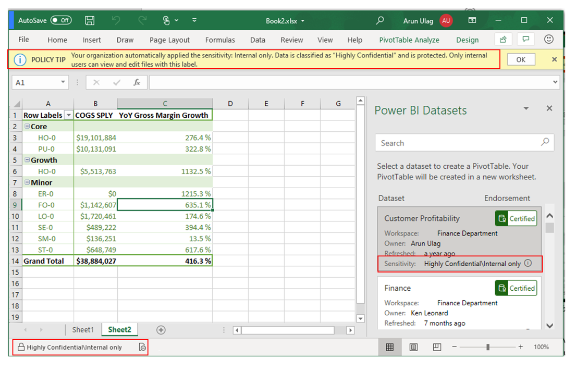Open the Share icon in ribbon
The height and width of the screenshot is (371, 588).
coord(503,40)
